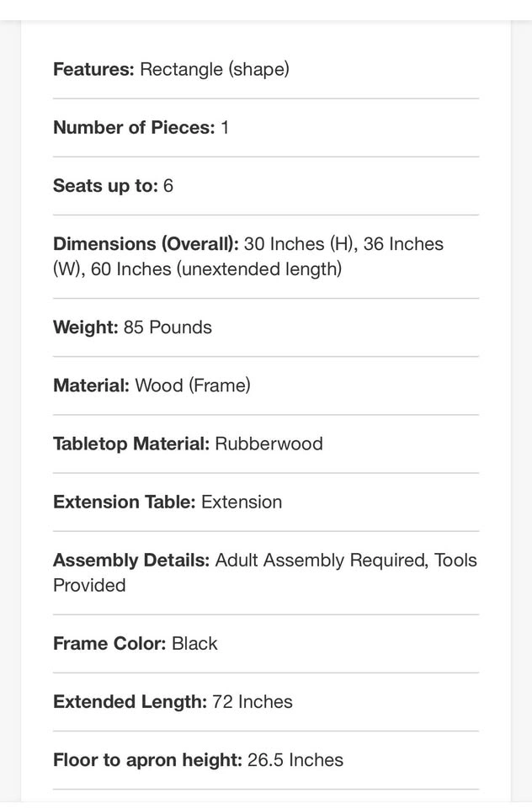Viewport: 532px width, 808px height.
Task: Click the Features label
Action: tap(93, 70)
